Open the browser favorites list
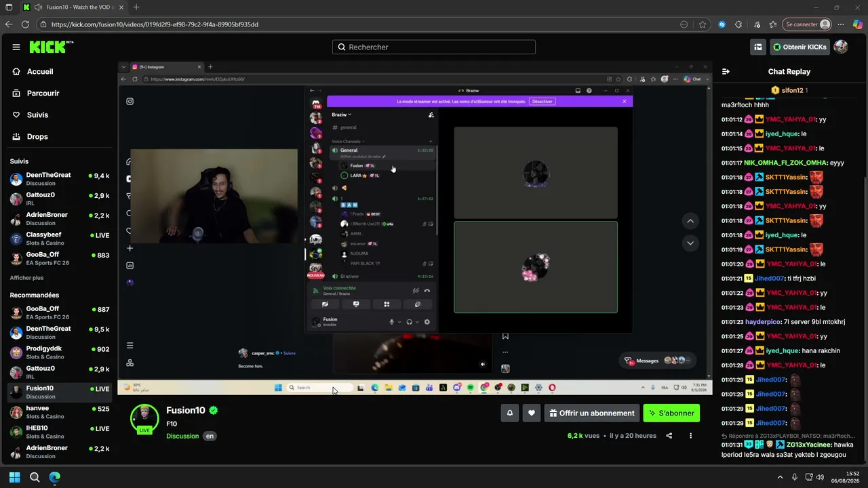The height and width of the screenshot is (488, 868). 774,24
